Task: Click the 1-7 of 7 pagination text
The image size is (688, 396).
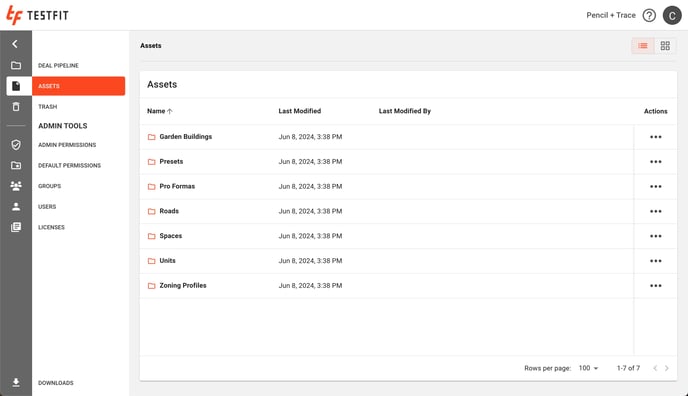Action: point(628,368)
